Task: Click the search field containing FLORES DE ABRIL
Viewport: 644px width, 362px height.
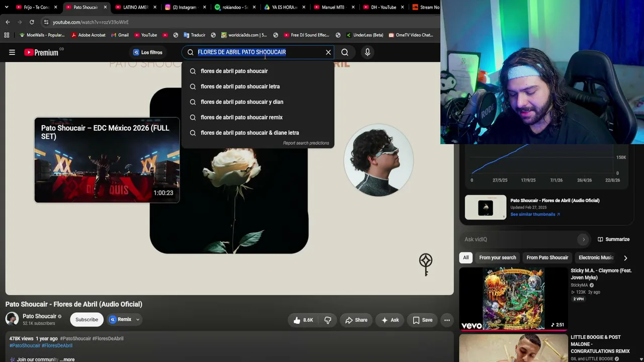Action: pos(258,52)
